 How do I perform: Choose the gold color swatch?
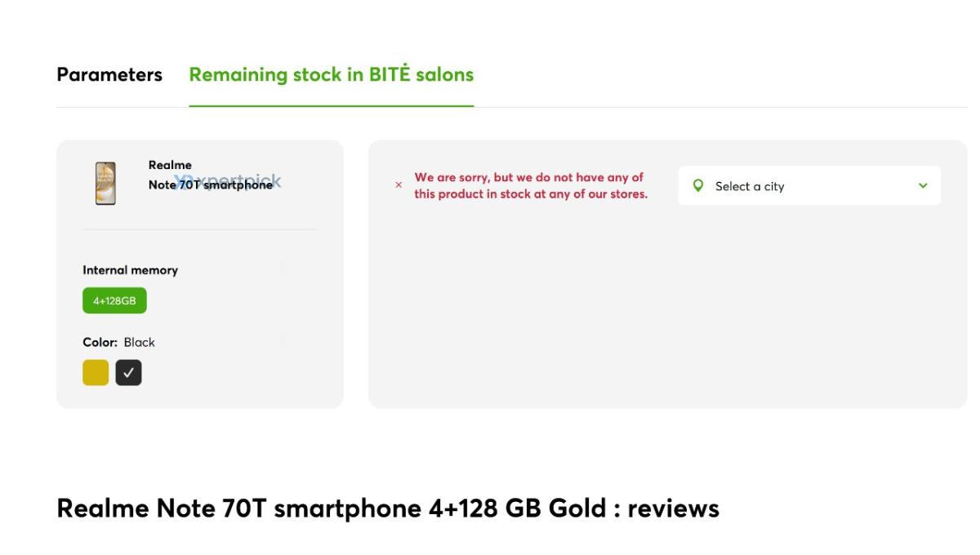pos(96,372)
